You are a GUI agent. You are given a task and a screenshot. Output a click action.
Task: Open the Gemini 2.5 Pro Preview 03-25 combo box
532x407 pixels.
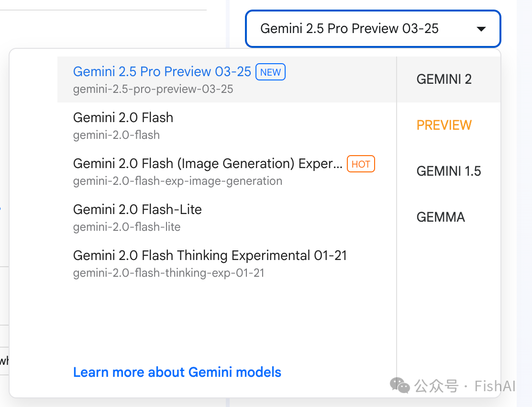[373, 29]
